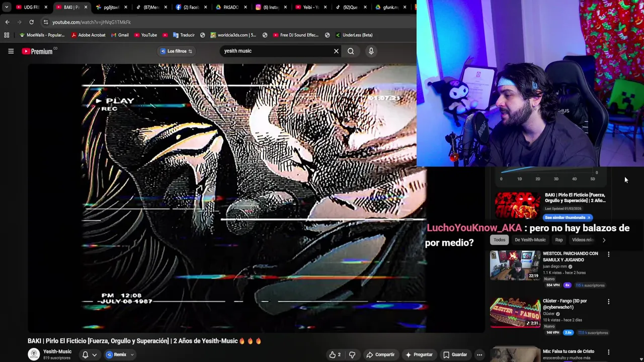
Task: Switch to the '(6) Insta' Instagram tab
Action: [272, 7]
